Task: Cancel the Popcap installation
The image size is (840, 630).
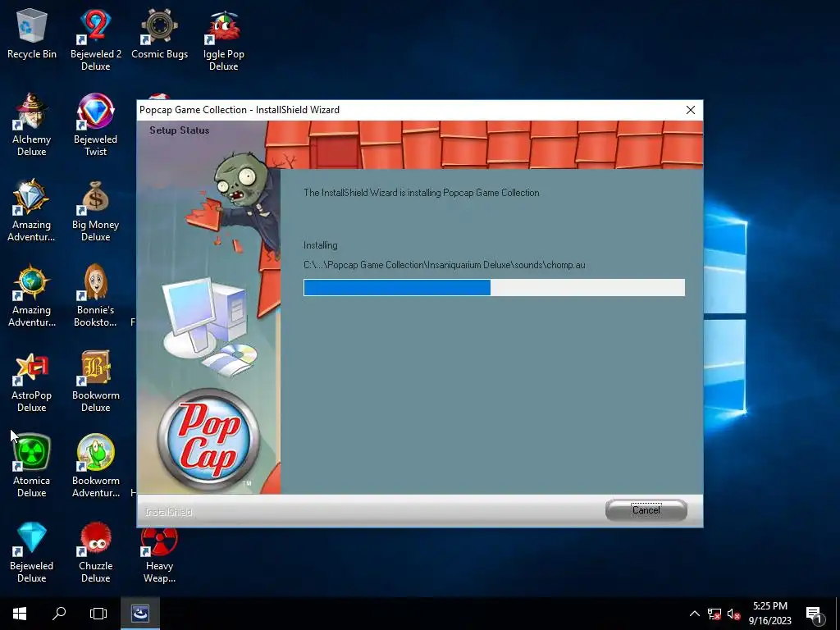Action: pyautogui.click(x=646, y=510)
